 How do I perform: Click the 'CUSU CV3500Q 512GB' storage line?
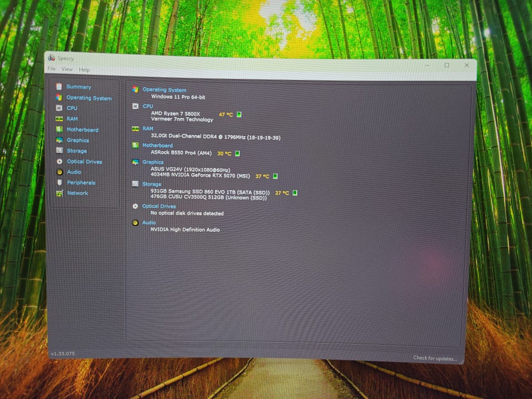[x=209, y=197]
